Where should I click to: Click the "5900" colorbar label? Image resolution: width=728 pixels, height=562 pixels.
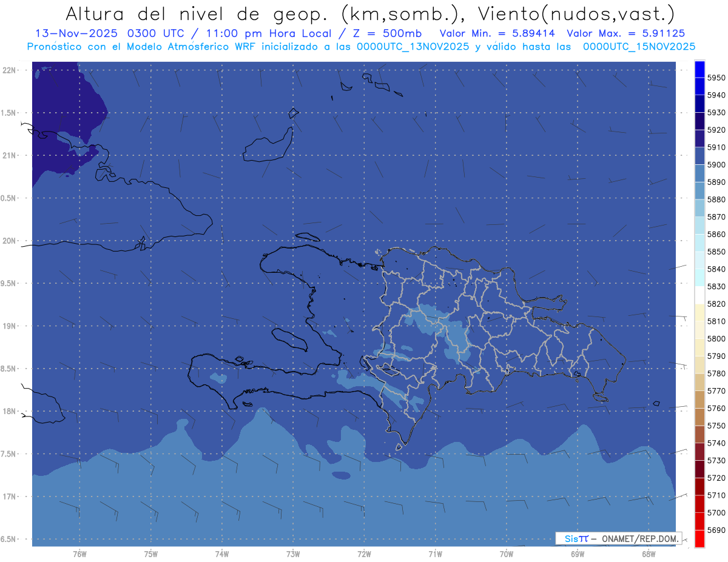[716, 164]
